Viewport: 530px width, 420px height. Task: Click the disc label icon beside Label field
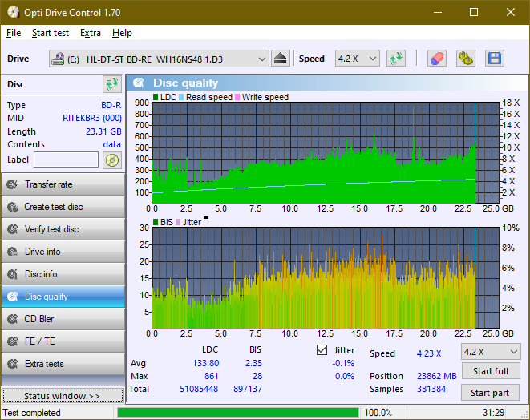pos(112,160)
